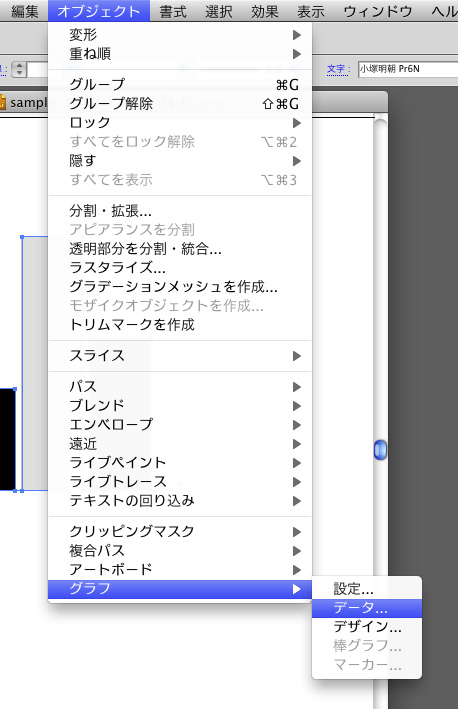Image resolution: width=458 pixels, height=709 pixels.
Task: Expand the ライブトレース submenu
Action: tap(180, 482)
